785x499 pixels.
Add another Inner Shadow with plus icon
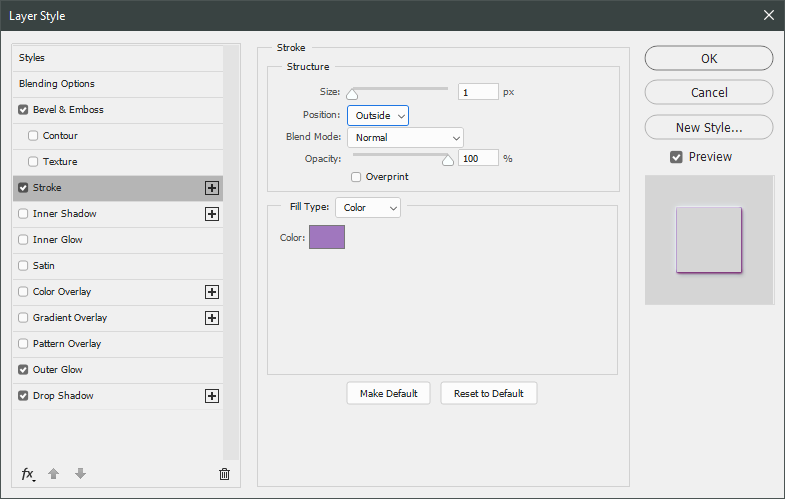click(211, 214)
